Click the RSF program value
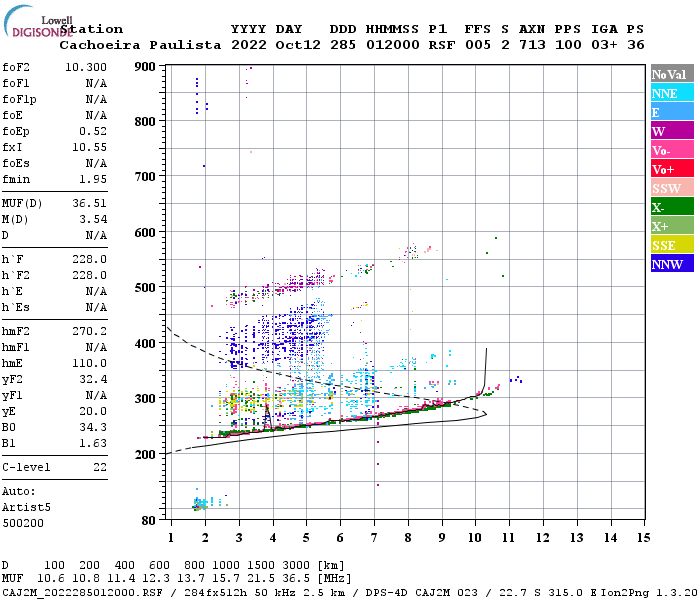 (x=442, y=45)
